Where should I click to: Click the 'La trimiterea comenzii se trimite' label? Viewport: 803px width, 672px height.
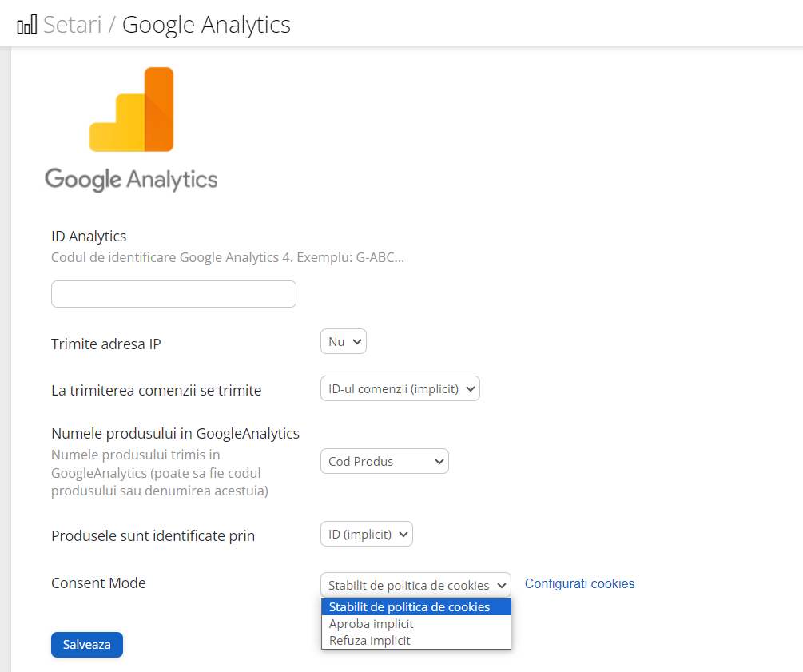156,391
